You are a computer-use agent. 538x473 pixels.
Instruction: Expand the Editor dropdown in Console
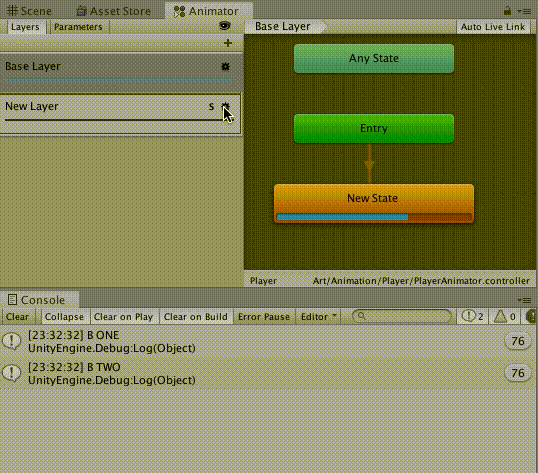click(318, 317)
